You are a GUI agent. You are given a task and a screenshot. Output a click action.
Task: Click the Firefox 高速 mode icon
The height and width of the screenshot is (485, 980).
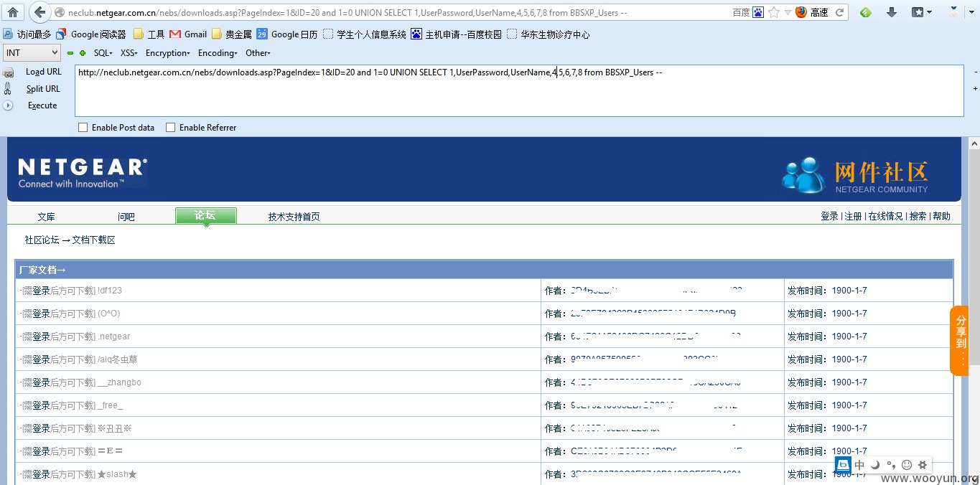point(801,12)
